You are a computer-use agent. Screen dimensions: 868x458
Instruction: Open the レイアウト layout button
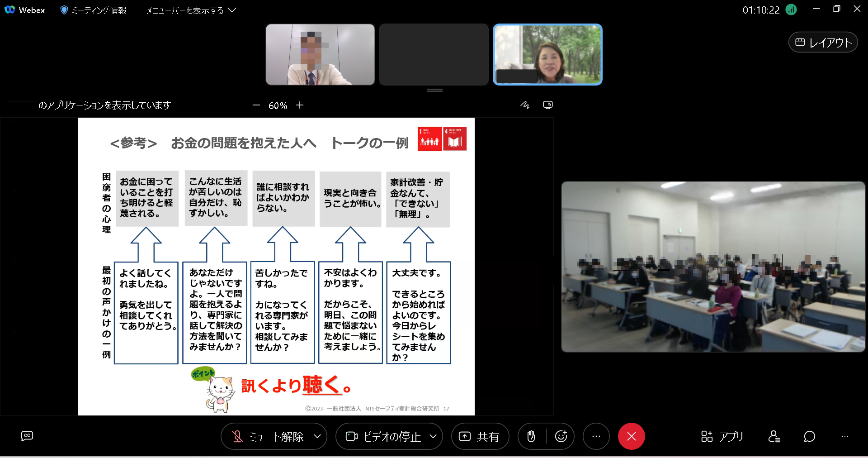pos(823,42)
